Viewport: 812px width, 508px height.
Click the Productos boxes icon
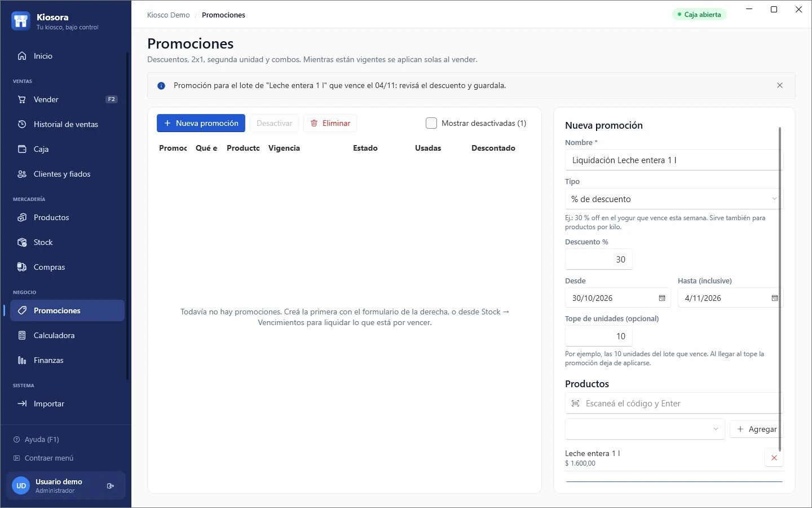tap(22, 217)
